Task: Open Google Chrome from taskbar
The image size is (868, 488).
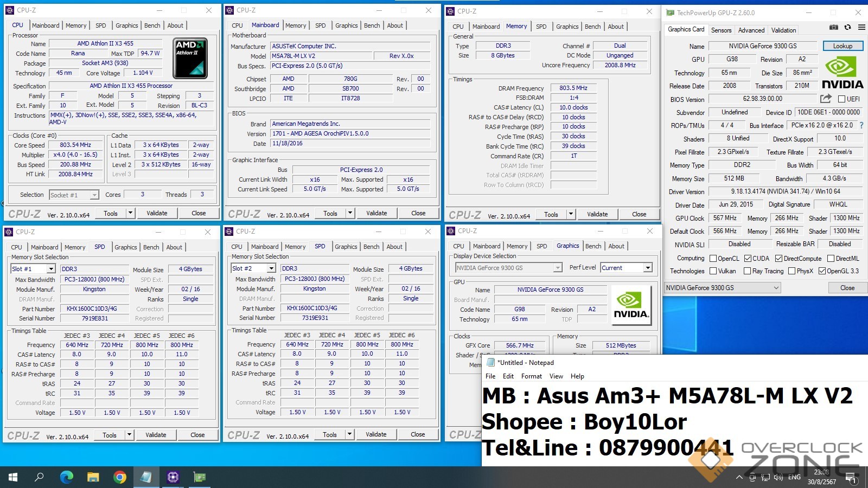Action: pos(120,477)
